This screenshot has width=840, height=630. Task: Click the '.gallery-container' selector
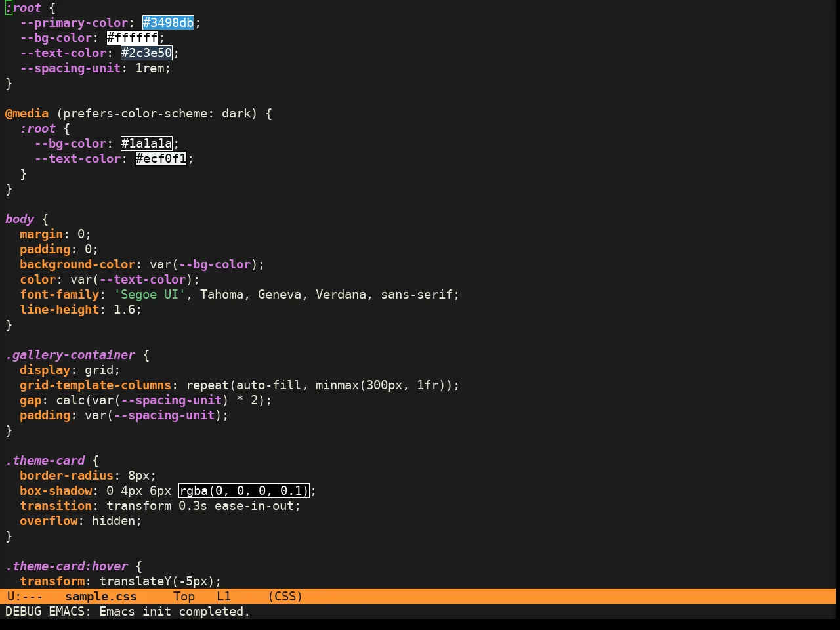pyautogui.click(x=70, y=355)
